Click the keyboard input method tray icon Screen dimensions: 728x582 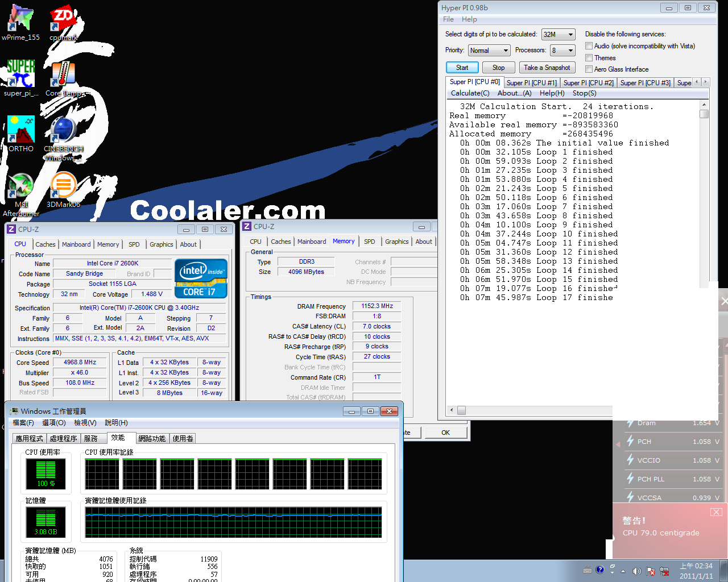tap(588, 571)
